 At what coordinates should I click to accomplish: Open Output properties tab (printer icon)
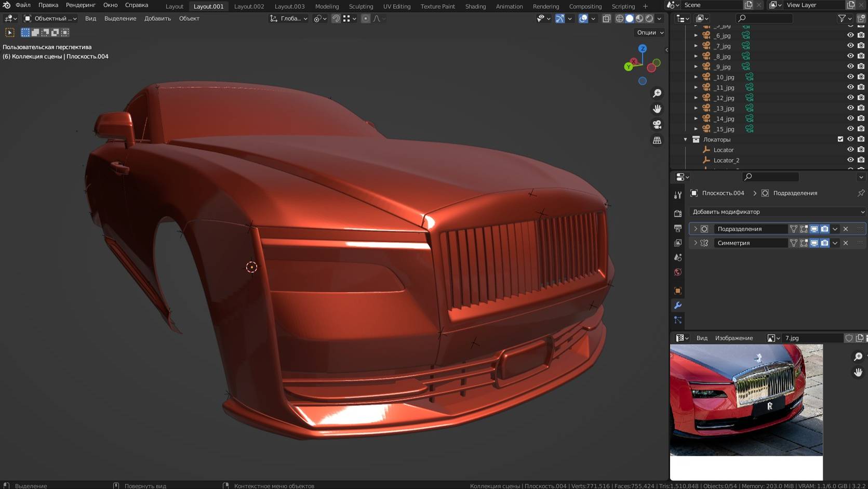pyautogui.click(x=678, y=228)
